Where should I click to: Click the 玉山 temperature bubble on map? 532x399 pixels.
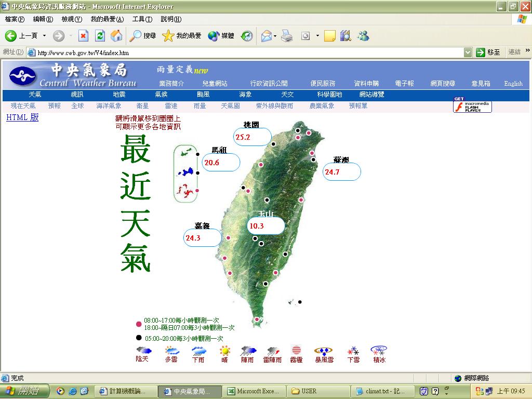(265, 226)
